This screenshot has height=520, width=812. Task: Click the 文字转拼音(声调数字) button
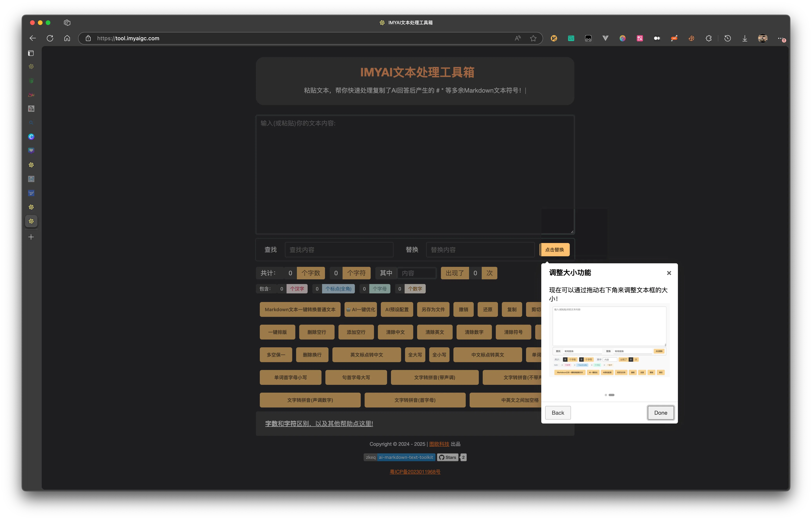[x=310, y=400]
